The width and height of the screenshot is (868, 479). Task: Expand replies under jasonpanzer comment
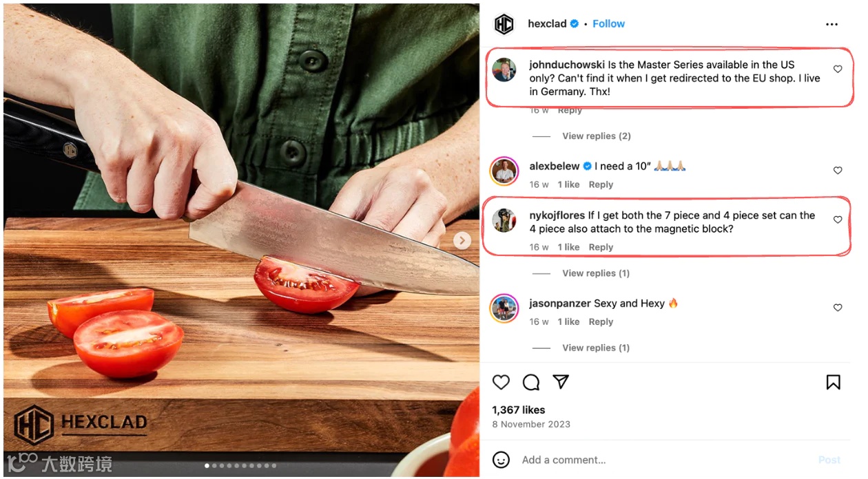tap(596, 348)
